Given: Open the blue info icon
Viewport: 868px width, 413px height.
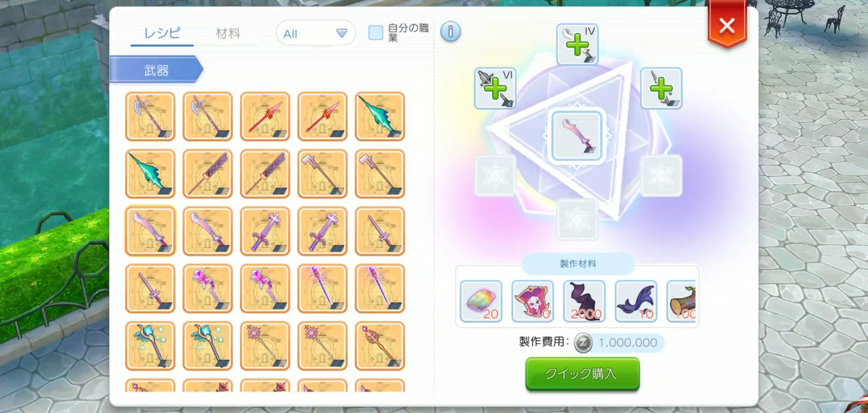Looking at the screenshot, I should (451, 33).
